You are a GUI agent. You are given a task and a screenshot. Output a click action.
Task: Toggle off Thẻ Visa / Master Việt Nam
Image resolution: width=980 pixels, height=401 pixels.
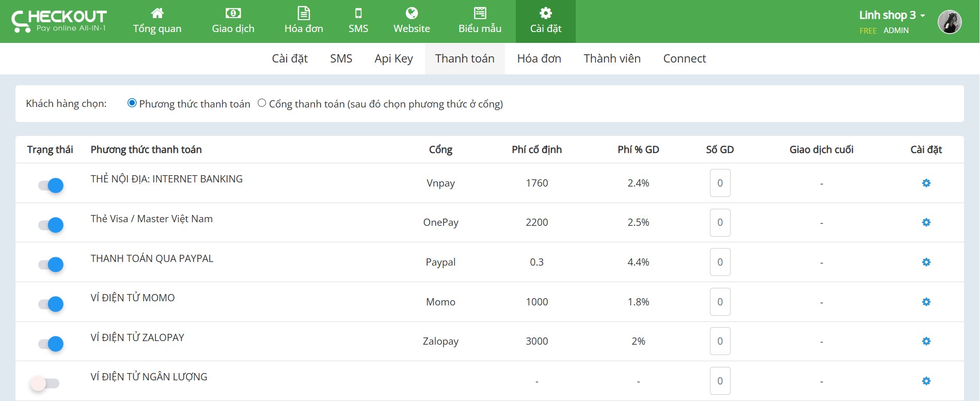[51, 225]
